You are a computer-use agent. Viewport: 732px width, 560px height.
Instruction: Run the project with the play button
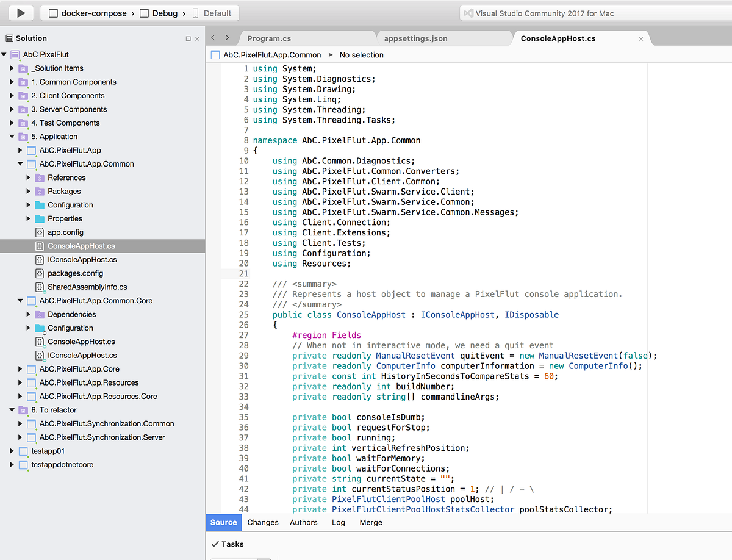(x=21, y=13)
